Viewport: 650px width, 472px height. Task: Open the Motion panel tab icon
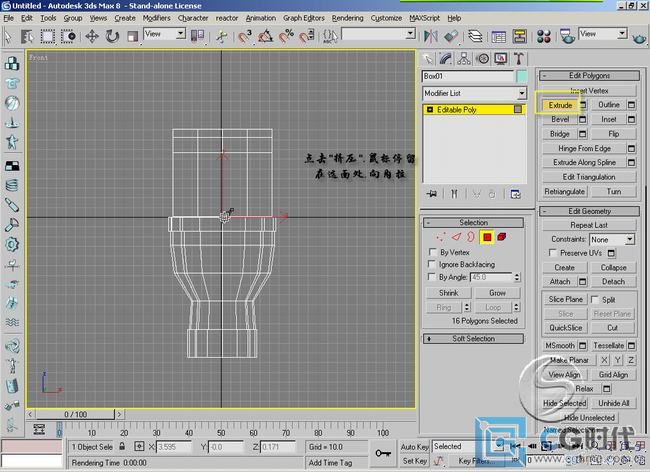point(483,59)
